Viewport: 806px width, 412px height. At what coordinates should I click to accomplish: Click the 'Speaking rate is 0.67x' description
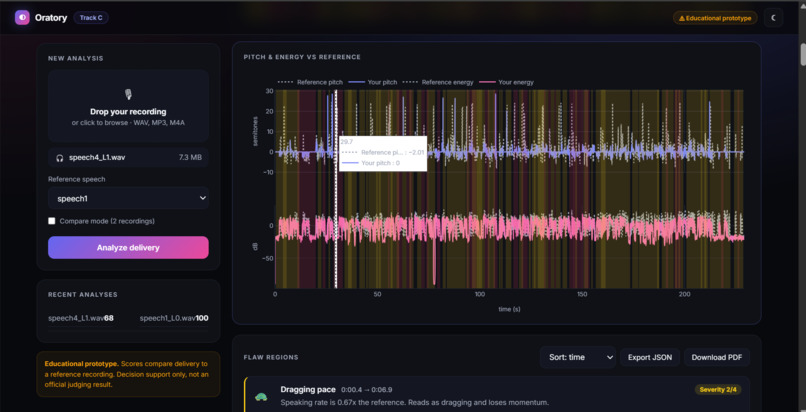[x=415, y=402]
